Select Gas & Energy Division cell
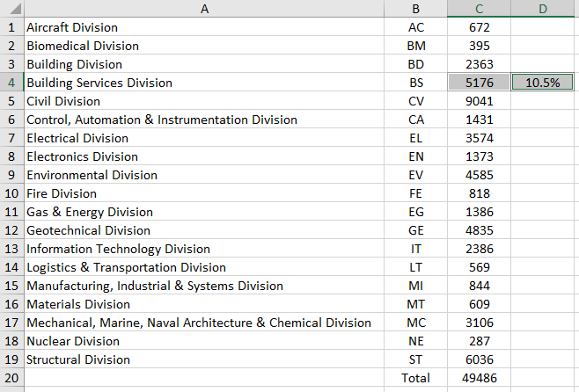579x392 pixels. pyautogui.click(x=204, y=212)
